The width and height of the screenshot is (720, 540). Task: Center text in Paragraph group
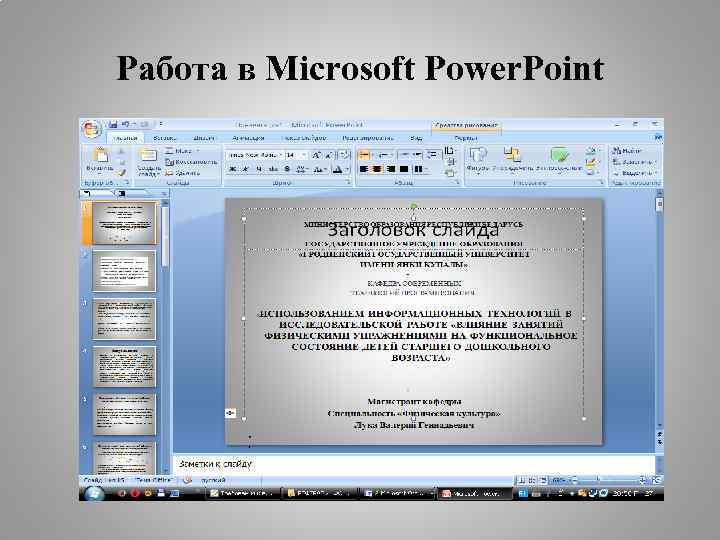coord(377,169)
